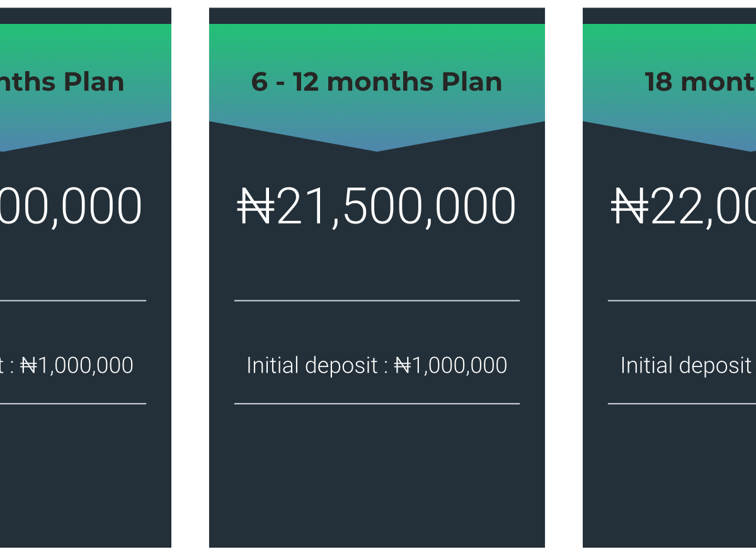
Task: Click the ₦22,00 price on the right card
Action: [x=684, y=207]
